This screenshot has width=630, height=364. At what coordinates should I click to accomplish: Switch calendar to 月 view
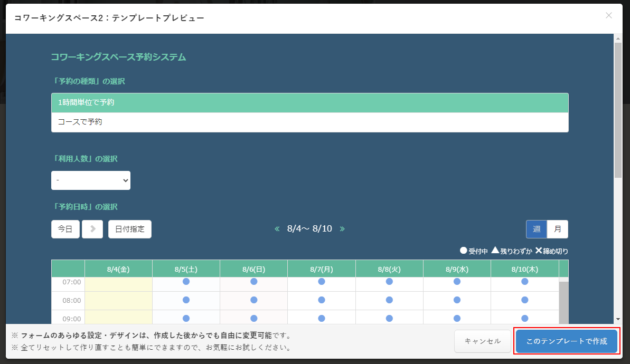(x=558, y=229)
